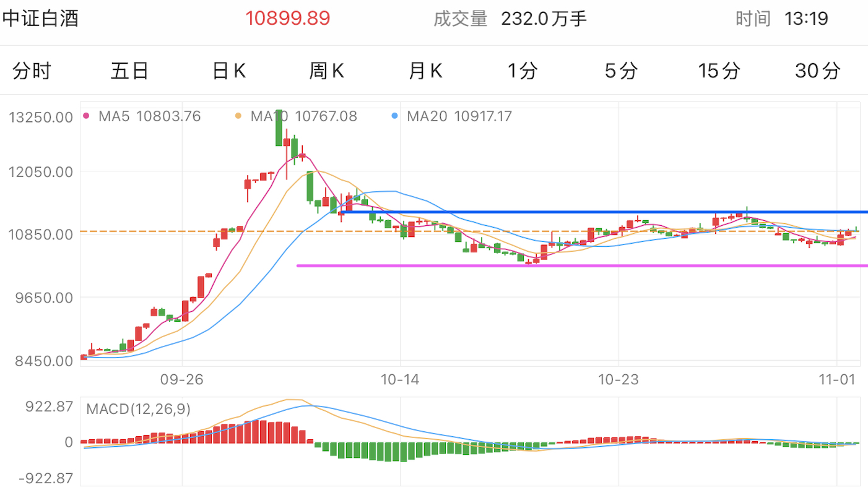
Task: Switch to the 周K chart tab
Action: (x=326, y=71)
